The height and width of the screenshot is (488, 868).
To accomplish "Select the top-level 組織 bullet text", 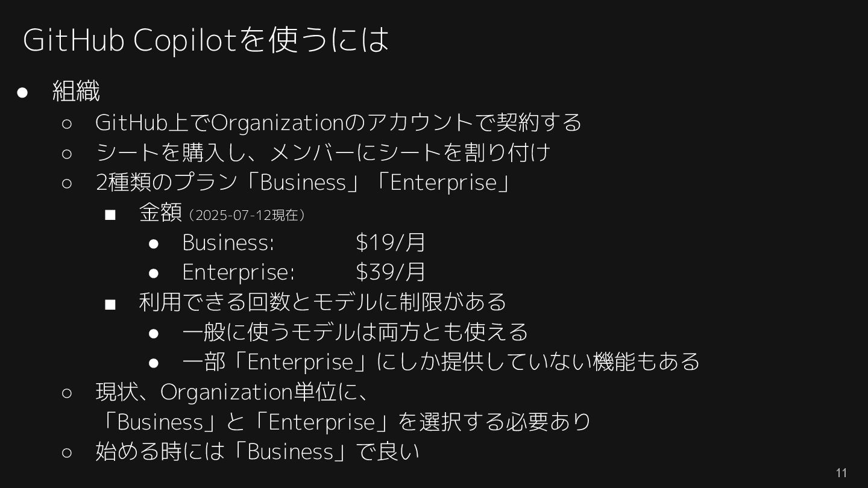I will point(76,91).
